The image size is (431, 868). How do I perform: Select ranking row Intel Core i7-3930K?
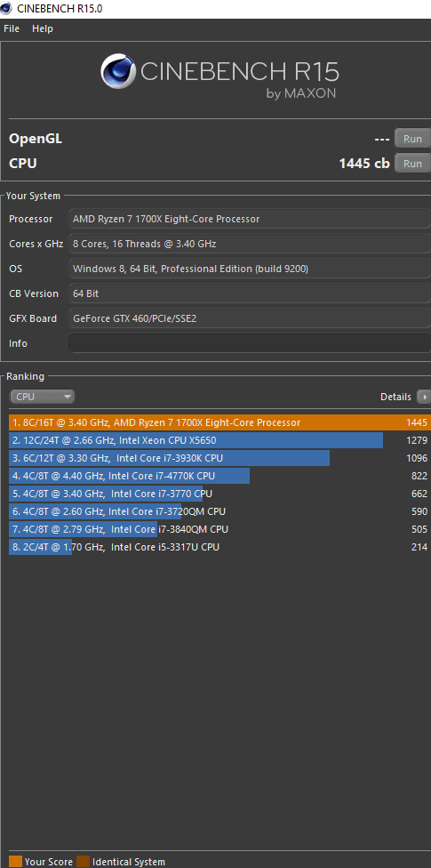coord(219,458)
